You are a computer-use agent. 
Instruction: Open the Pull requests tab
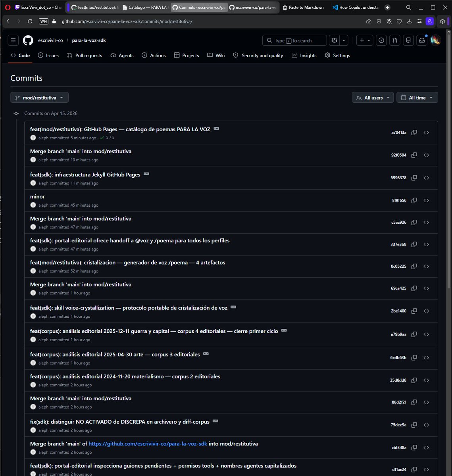[x=85, y=56]
